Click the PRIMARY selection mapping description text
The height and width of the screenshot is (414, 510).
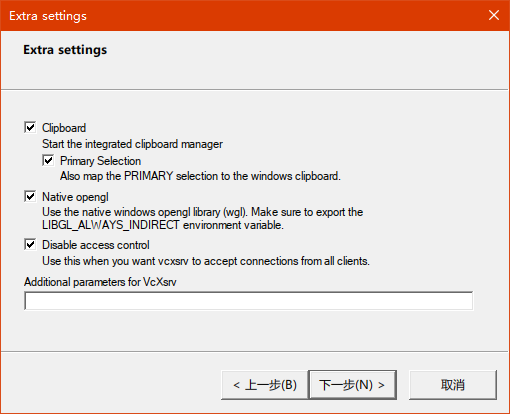coord(200,176)
